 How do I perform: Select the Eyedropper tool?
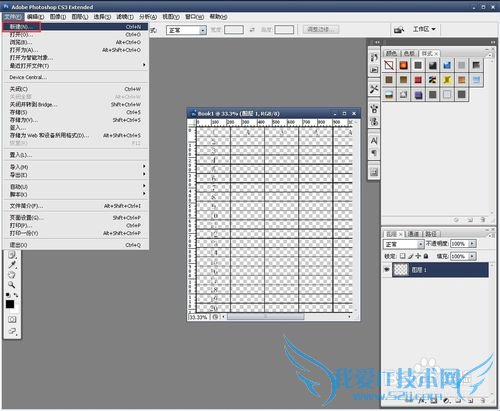click(12, 265)
